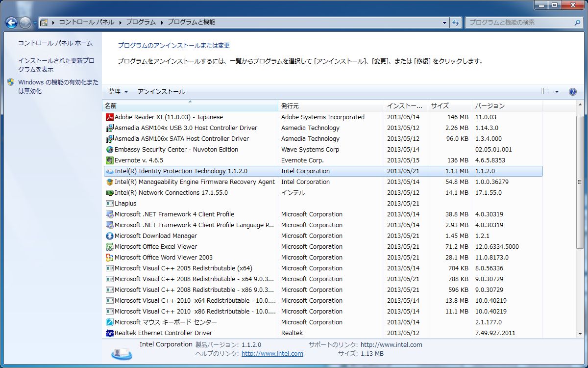Click the プログラムと機能の検索 search field
Screen dimensions: 588x368
pos(519,22)
